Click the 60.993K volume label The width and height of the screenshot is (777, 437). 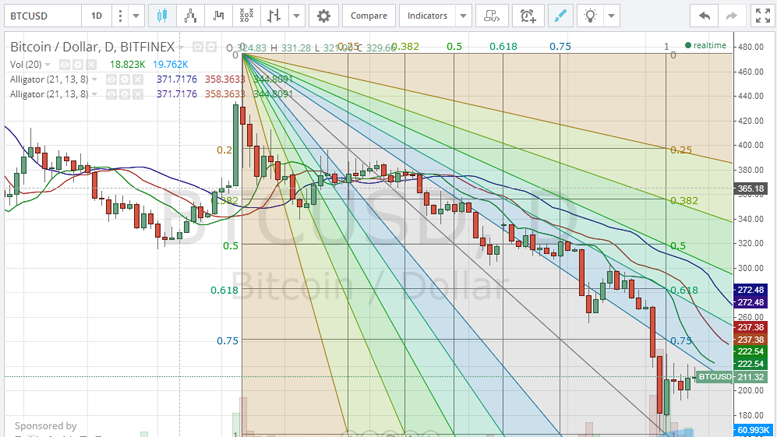click(x=752, y=430)
